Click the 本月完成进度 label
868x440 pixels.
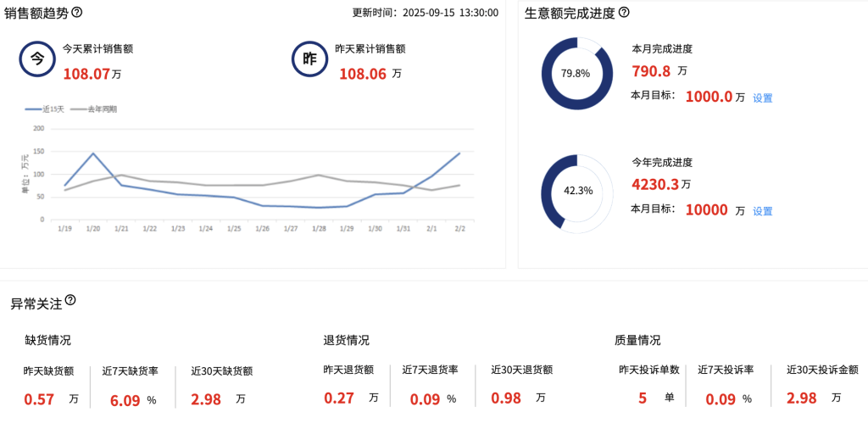coord(662,49)
